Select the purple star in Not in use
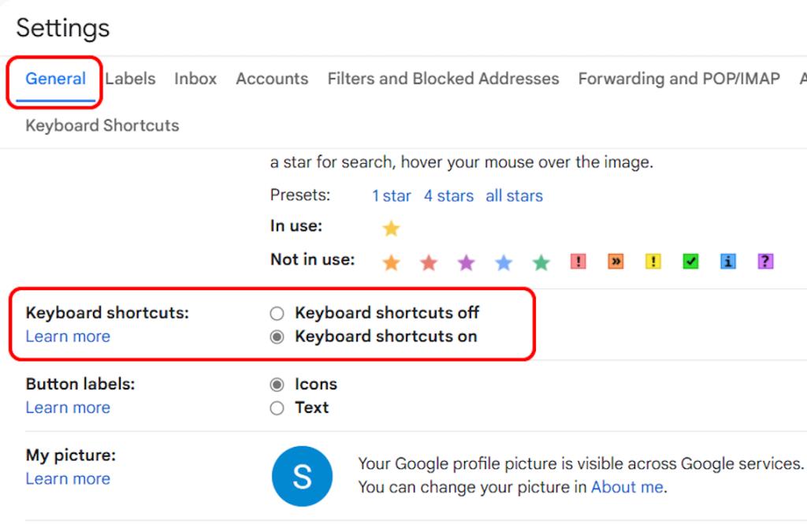 (467, 262)
